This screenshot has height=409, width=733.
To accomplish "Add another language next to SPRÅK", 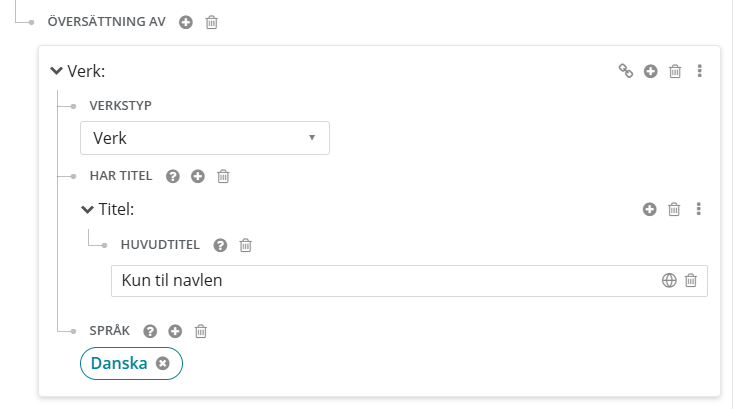I will [175, 331].
